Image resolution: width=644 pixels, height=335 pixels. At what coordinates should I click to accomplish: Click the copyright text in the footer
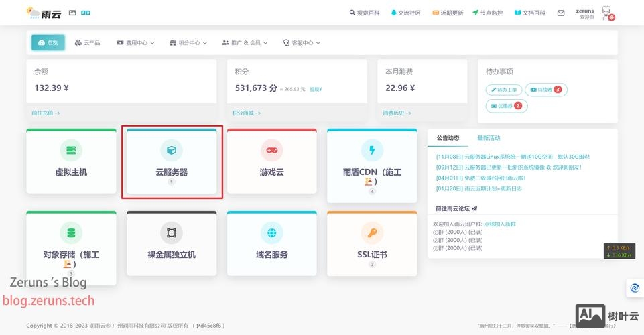click(x=125, y=326)
